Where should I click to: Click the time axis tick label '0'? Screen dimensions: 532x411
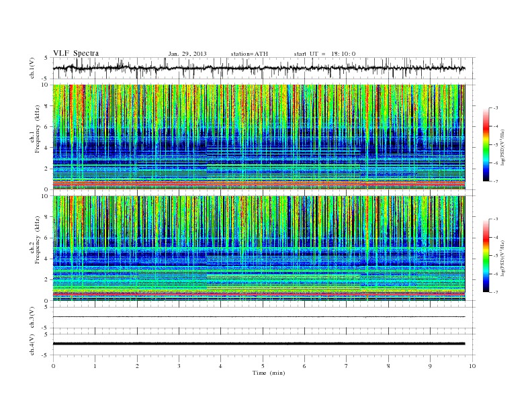(53, 366)
